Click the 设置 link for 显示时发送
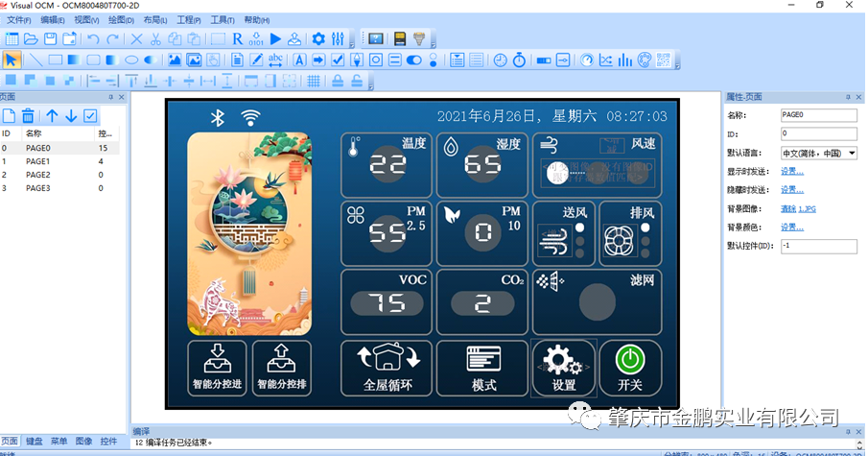 [x=791, y=172]
